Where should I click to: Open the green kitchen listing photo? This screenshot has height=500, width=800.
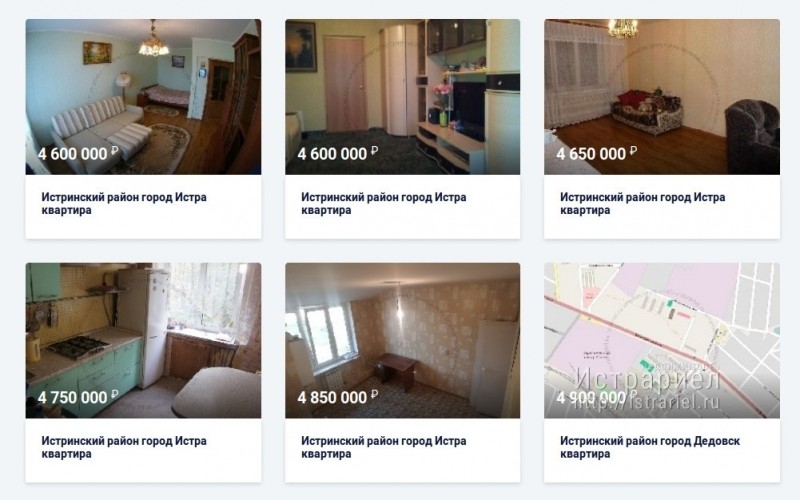pyautogui.click(x=143, y=340)
